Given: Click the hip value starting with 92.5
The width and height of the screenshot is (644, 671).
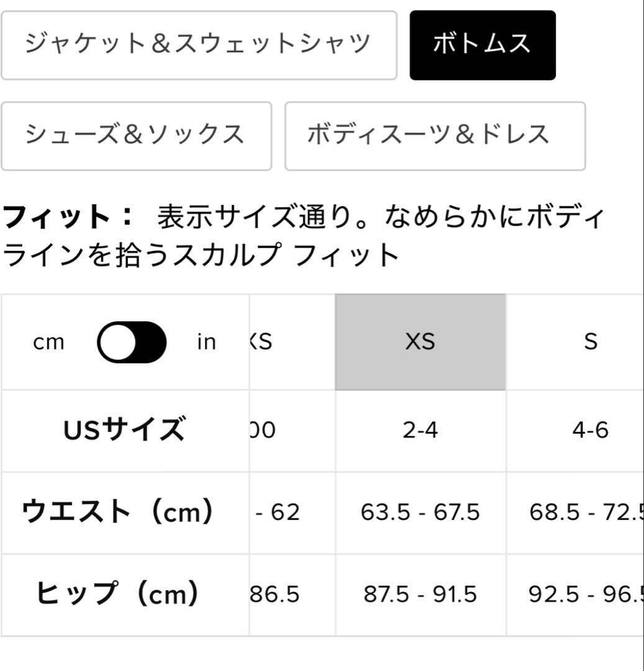Looking at the screenshot, I should click(585, 595).
